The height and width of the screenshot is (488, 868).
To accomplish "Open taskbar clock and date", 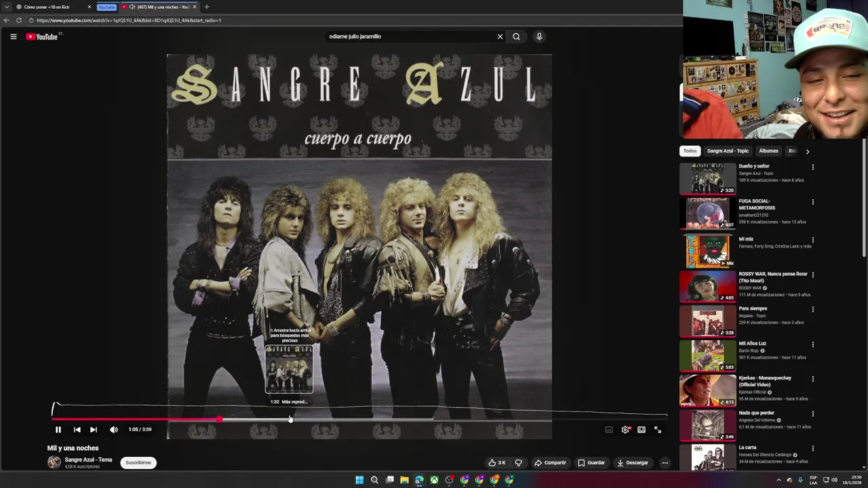I will tap(853, 480).
